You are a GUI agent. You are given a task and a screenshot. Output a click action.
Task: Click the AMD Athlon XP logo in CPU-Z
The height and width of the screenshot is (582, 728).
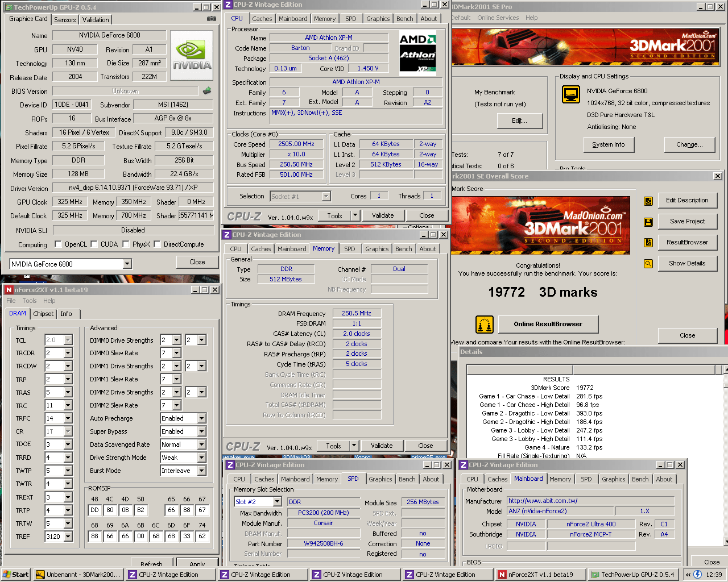(417, 53)
